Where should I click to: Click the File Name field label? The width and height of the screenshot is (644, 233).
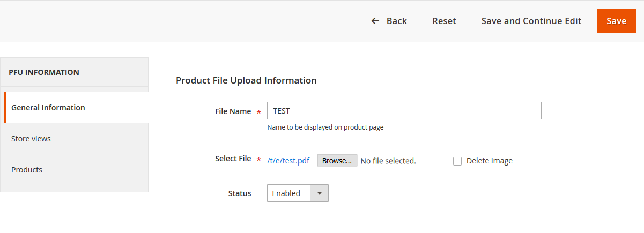[233, 111]
